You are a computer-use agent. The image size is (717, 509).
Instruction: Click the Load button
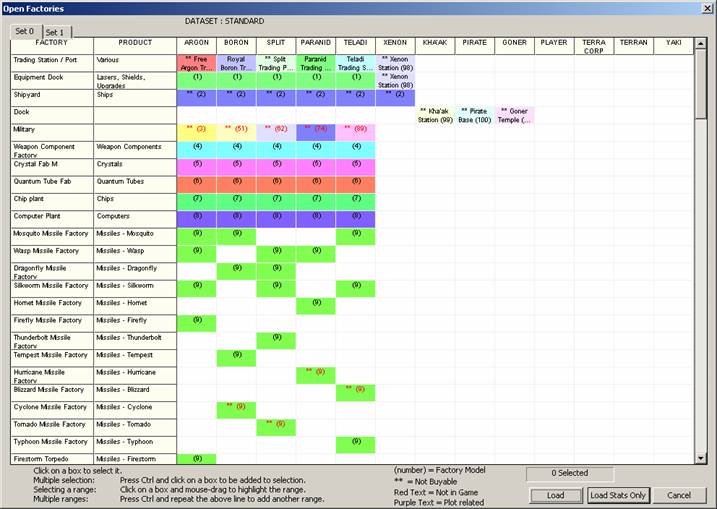[555, 495]
